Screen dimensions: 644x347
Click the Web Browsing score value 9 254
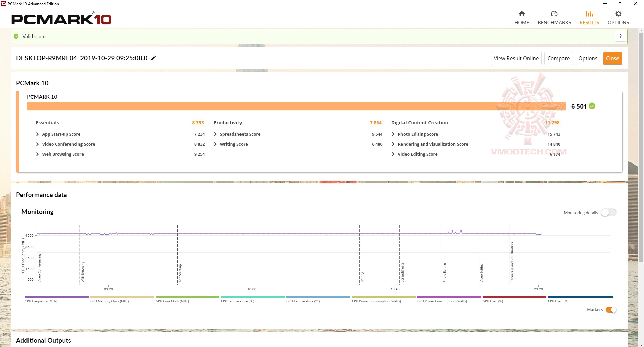(x=199, y=154)
